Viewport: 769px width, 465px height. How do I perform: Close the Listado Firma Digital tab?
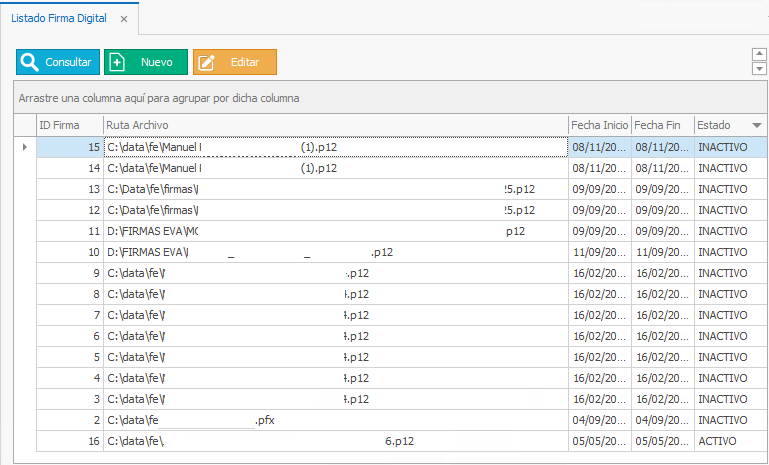pyautogui.click(x=123, y=19)
